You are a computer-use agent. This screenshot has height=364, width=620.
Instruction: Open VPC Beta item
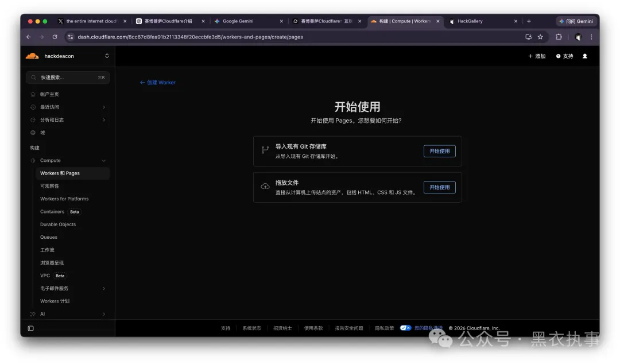53,276
